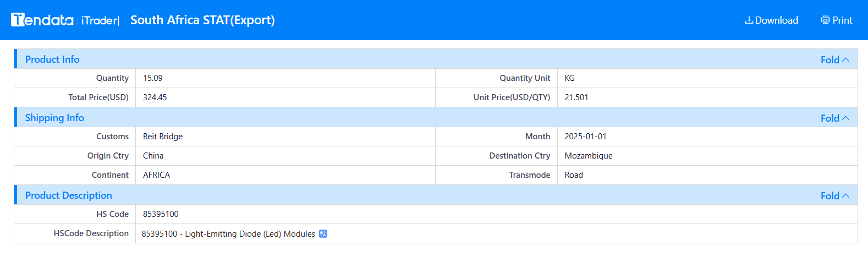Select the Product Description heading
The height and width of the screenshot is (256, 868).
(x=69, y=195)
